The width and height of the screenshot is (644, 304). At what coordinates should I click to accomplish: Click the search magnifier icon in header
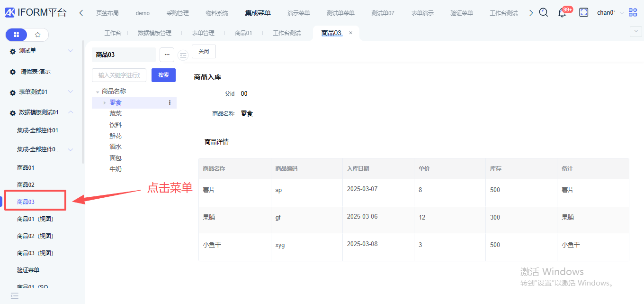pos(544,13)
